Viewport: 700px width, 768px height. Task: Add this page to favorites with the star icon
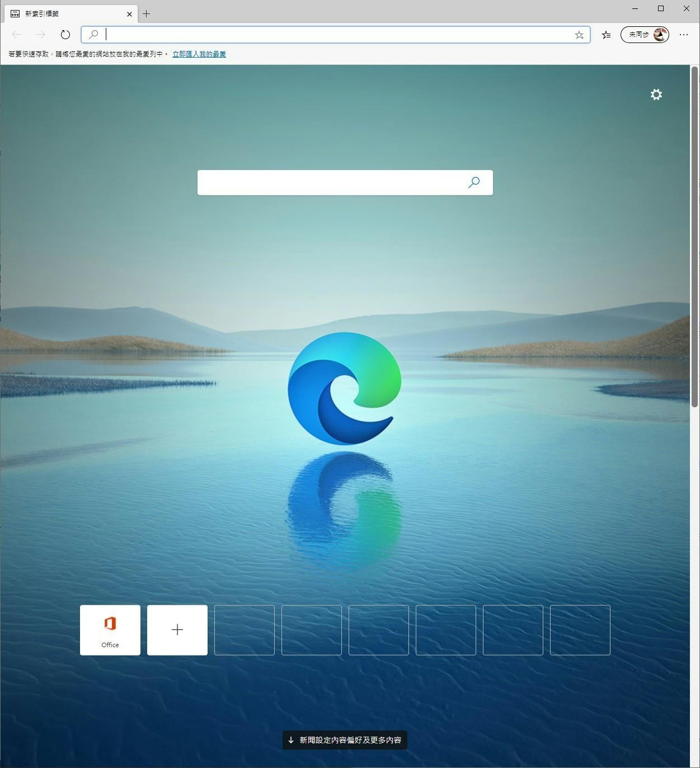click(x=579, y=35)
